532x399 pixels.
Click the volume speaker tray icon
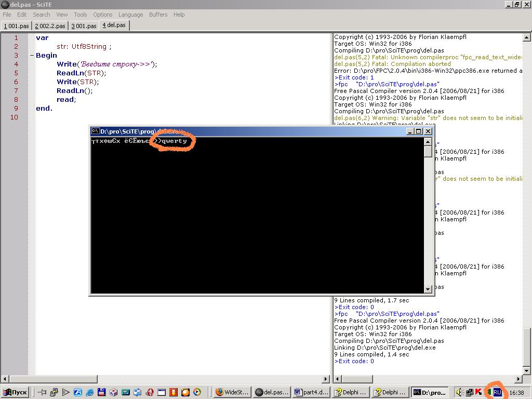pyautogui.click(x=459, y=392)
